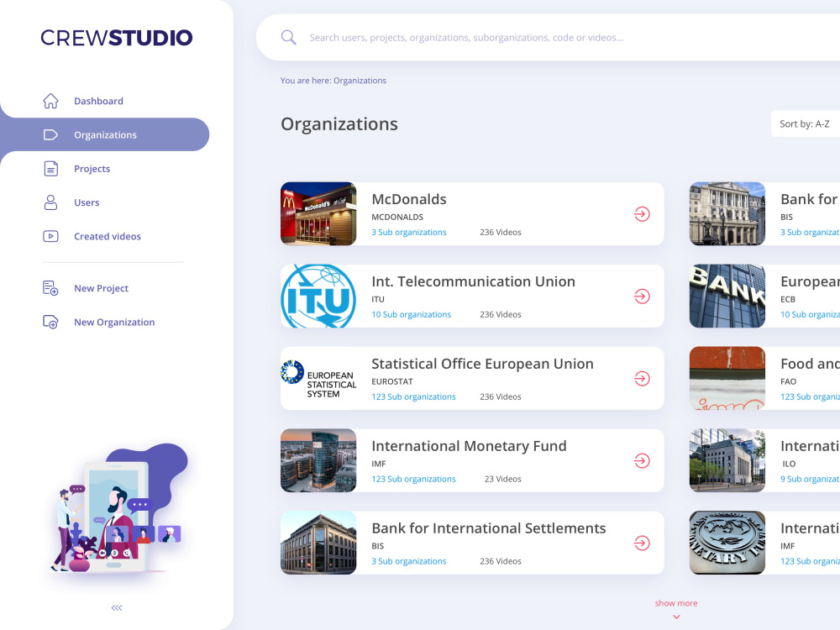840x630 pixels.
Task: Open ITU 10 Sub organizations link
Action: [412, 314]
